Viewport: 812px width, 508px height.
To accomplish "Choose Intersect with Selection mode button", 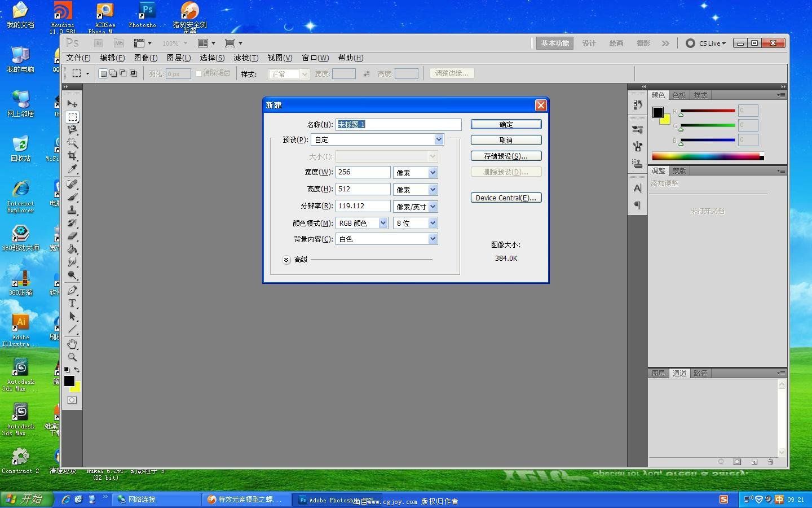I will coord(134,73).
